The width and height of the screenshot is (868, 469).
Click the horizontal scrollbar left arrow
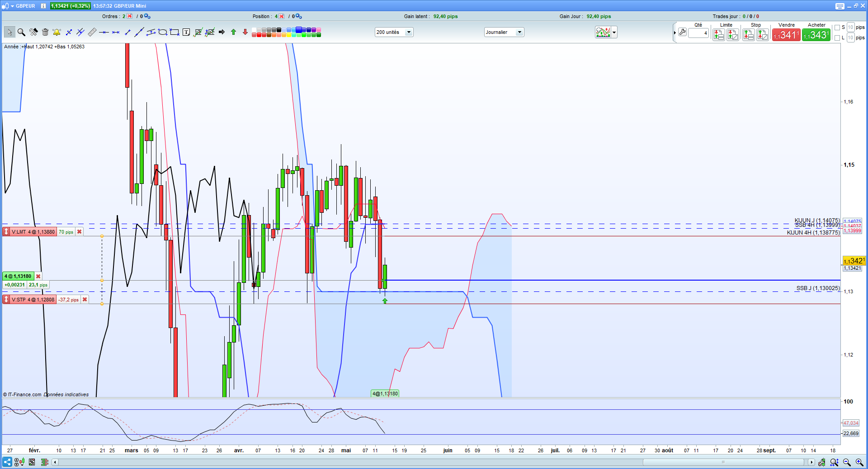tap(55, 462)
